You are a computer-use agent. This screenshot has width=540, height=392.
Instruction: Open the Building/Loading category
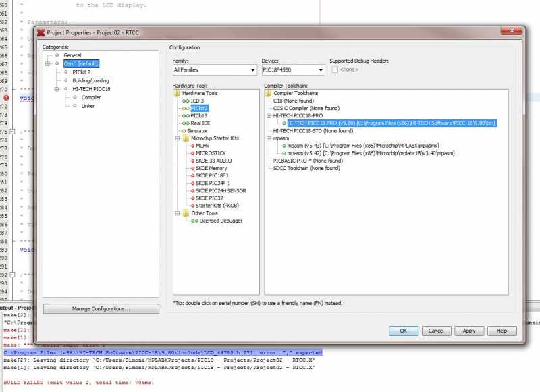[x=90, y=80]
